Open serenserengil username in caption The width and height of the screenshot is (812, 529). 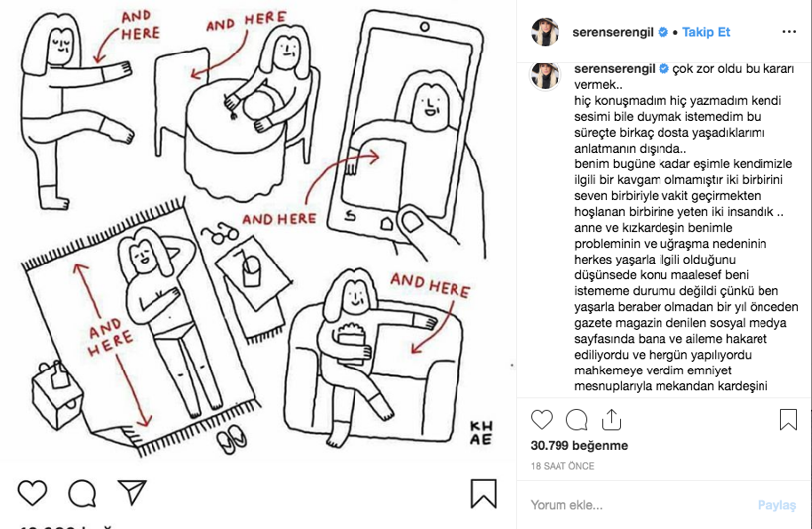point(615,69)
